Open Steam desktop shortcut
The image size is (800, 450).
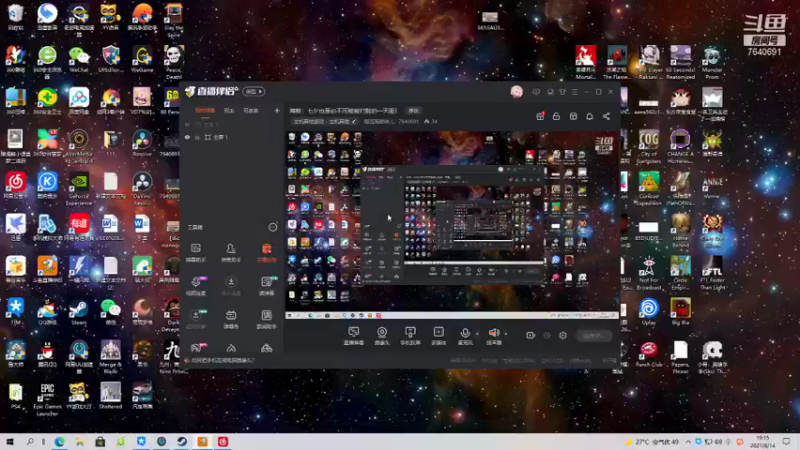tap(79, 312)
